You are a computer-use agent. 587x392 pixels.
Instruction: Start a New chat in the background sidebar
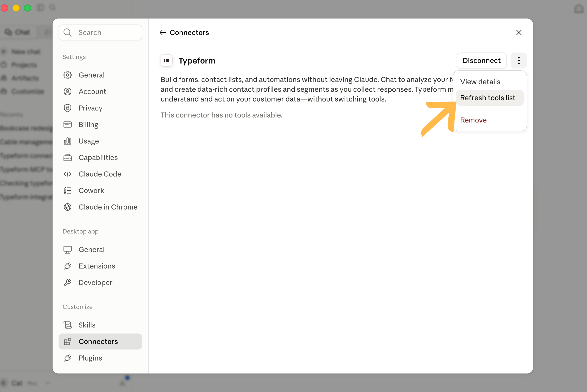[21, 52]
